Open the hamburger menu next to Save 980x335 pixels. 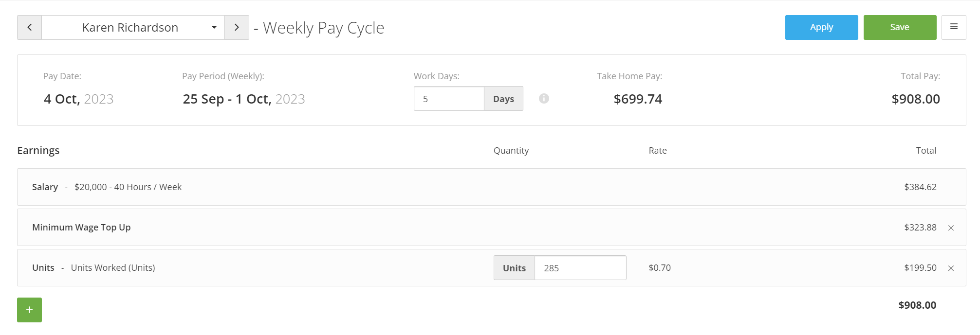[x=954, y=27]
